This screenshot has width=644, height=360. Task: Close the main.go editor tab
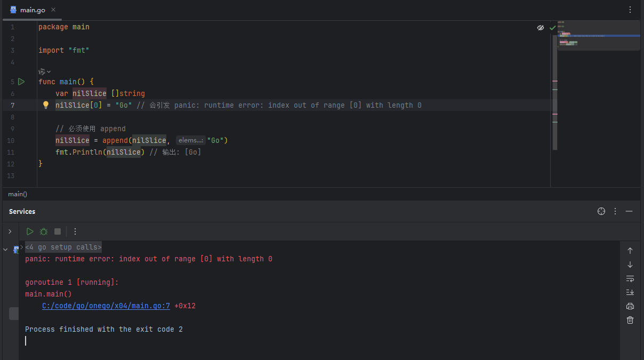coord(53,10)
